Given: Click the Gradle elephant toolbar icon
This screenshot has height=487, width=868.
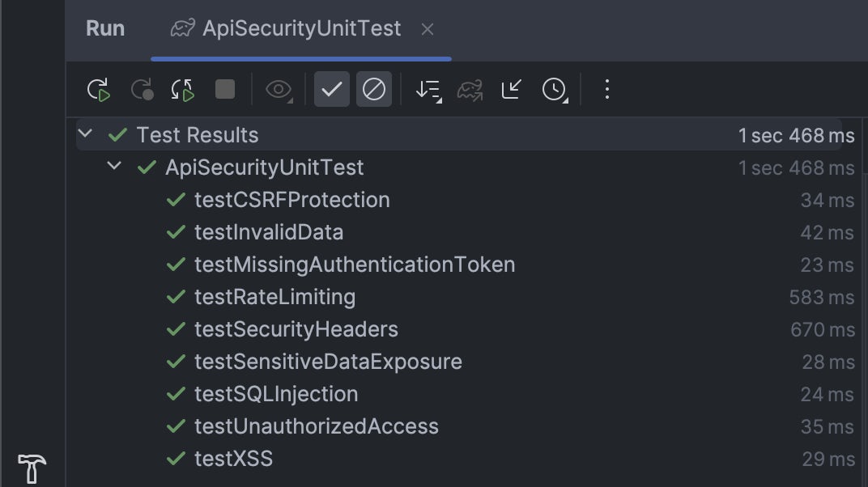Looking at the screenshot, I should click(470, 90).
